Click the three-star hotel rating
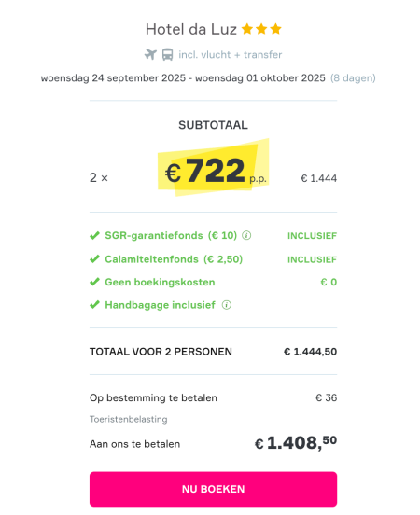This screenshot has height=515, width=420. pos(261,29)
